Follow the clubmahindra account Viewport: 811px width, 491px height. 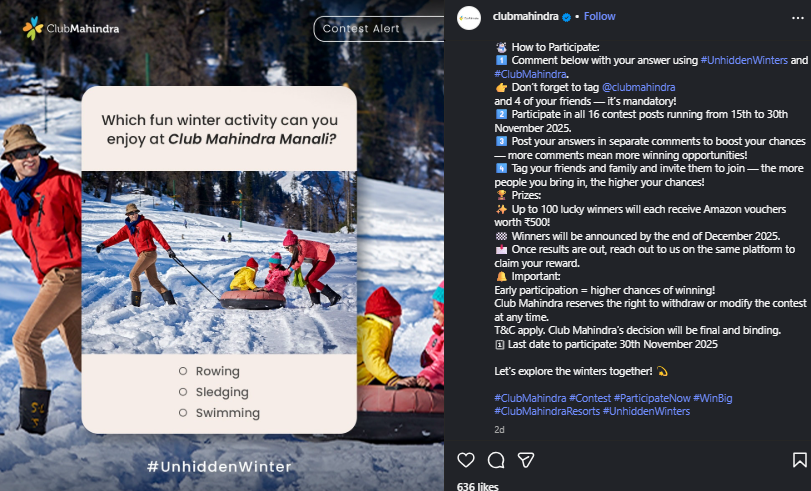tap(599, 17)
